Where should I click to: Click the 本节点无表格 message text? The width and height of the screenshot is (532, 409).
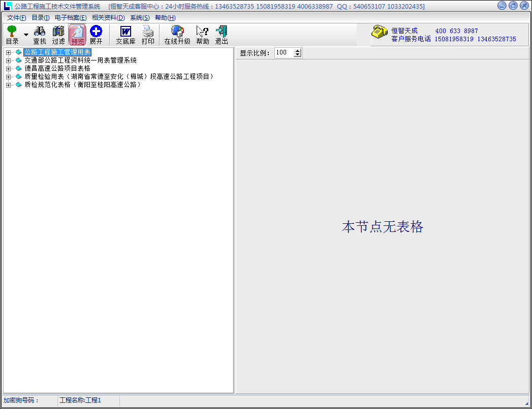point(383,227)
